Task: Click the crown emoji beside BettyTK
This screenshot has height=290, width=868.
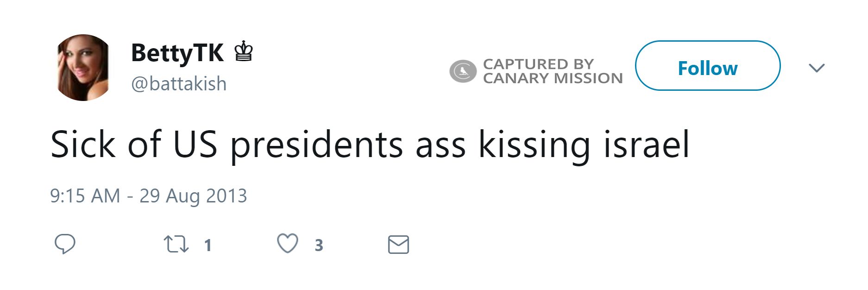Action: 244,52
